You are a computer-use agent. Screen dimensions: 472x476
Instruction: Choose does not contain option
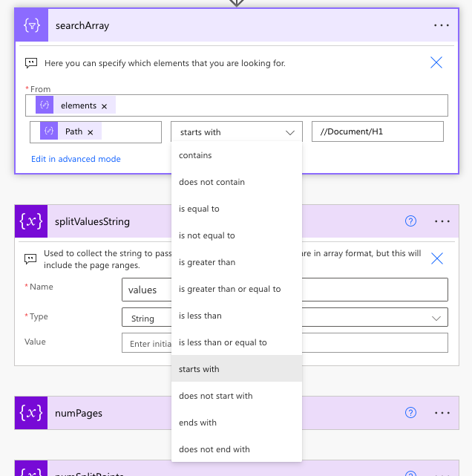(x=237, y=182)
